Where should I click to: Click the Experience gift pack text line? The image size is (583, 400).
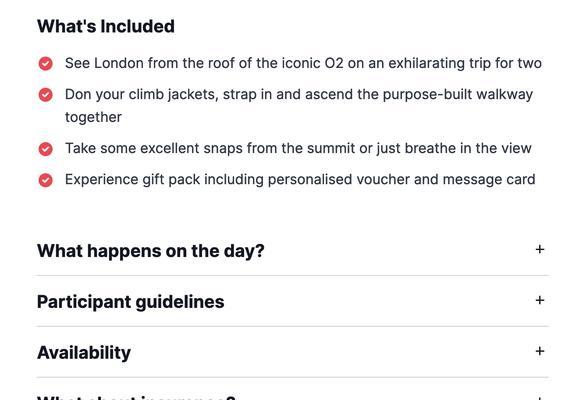point(300,180)
